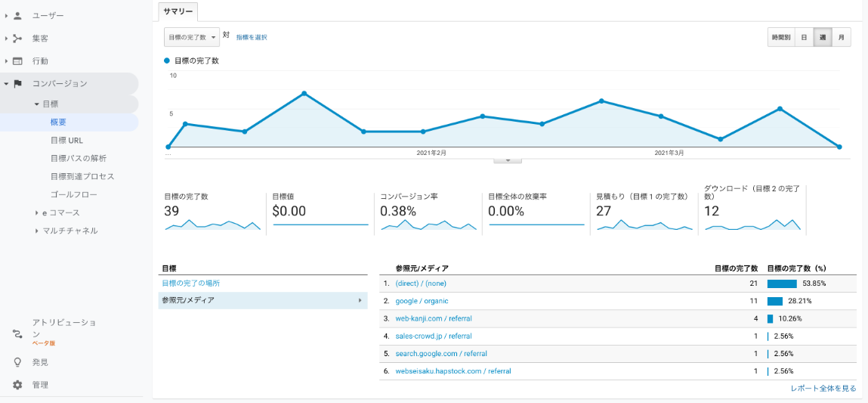Click the レポート全体を見る link
The width and height of the screenshot is (868, 403).
[823, 388]
